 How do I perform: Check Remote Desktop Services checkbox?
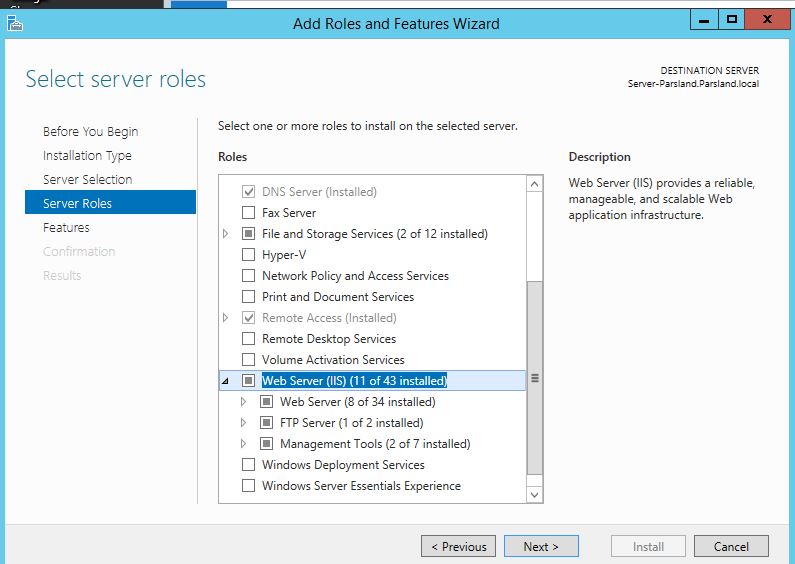[x=249, y=339]
